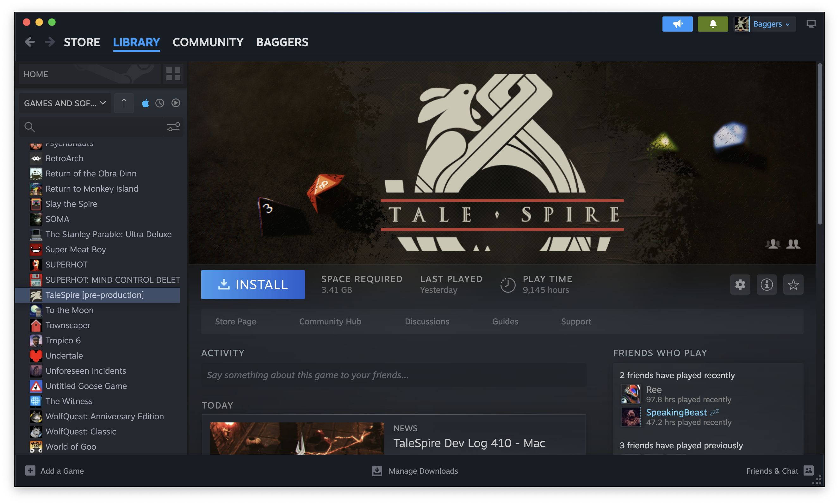Image resolution: width=839 pixels, height=504 pixels.
Task: Open advanced filter settings icon
Action: 173,127
